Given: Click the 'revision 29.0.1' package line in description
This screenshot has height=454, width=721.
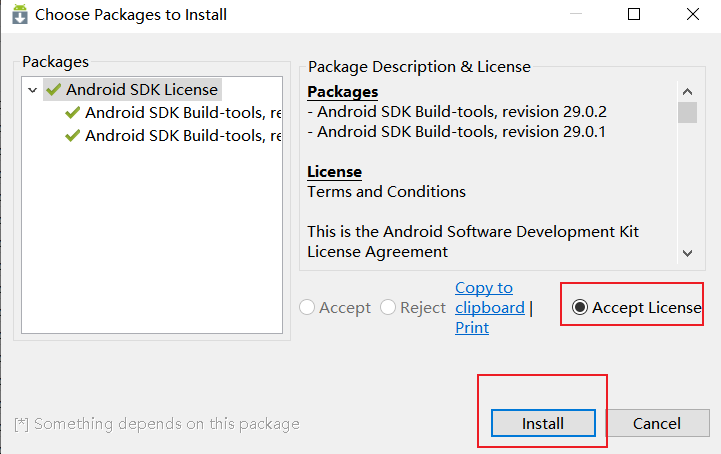Looking at the screenshot, I should click(456, 132).
